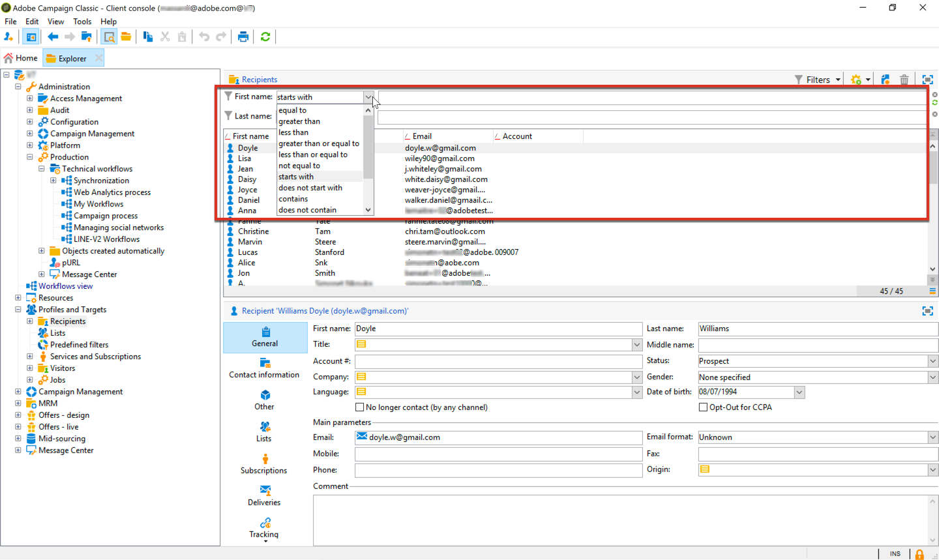Open the Other section of the recipient
This screenshot has height=560, width=939.
tap(264, 400)
